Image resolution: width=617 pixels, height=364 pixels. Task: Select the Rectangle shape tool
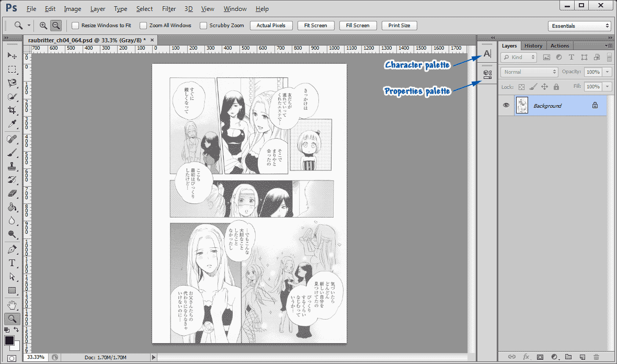point(12,290)
